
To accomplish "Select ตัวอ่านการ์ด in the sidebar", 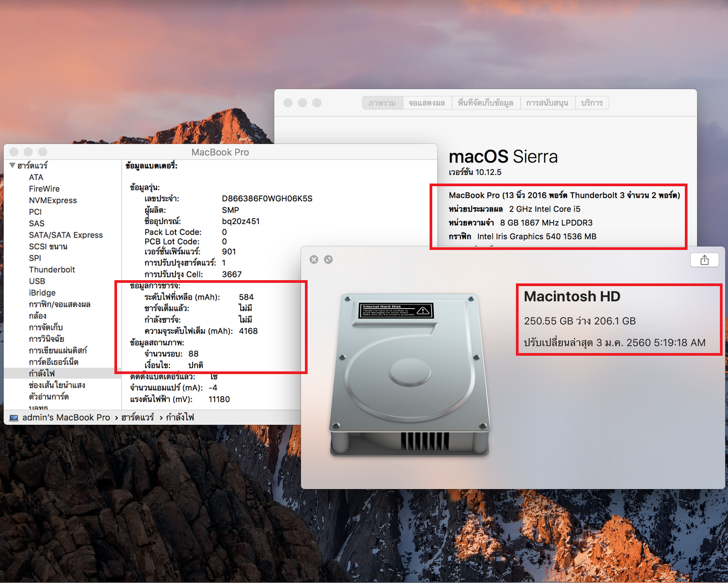I will 49,396.
